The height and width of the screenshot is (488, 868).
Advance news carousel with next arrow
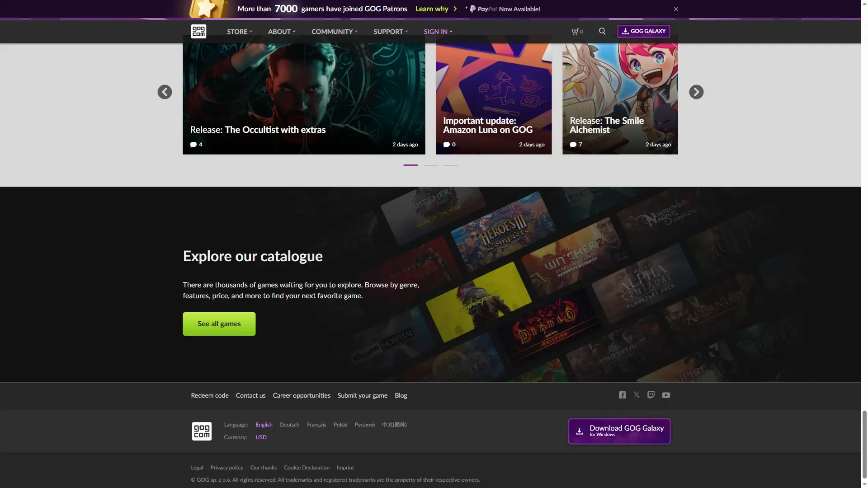[x=696, y=92]
